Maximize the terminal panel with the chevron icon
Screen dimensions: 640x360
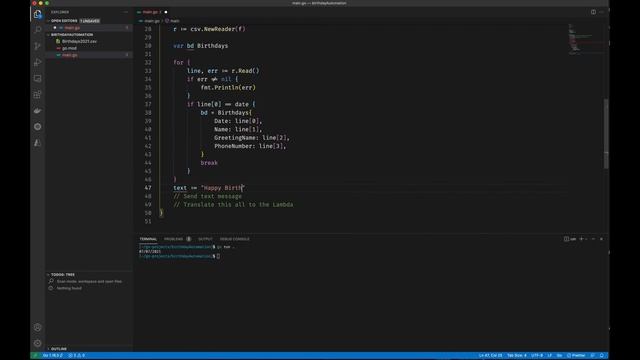[x=593, y=239]
